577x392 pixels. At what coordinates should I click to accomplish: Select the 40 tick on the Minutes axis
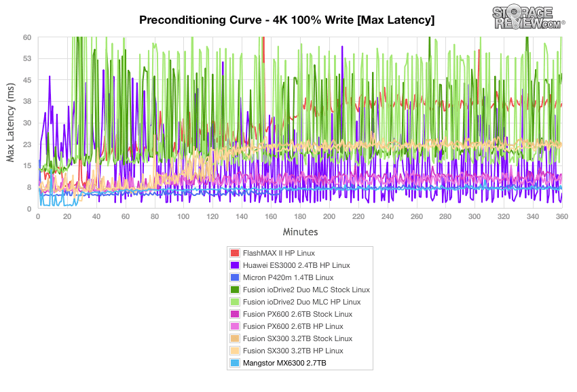(96, 216)
